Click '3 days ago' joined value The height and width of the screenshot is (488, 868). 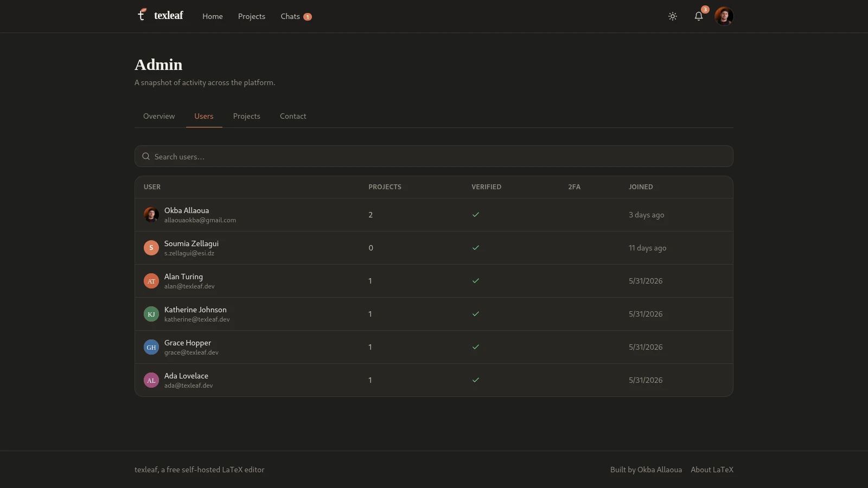647,215
